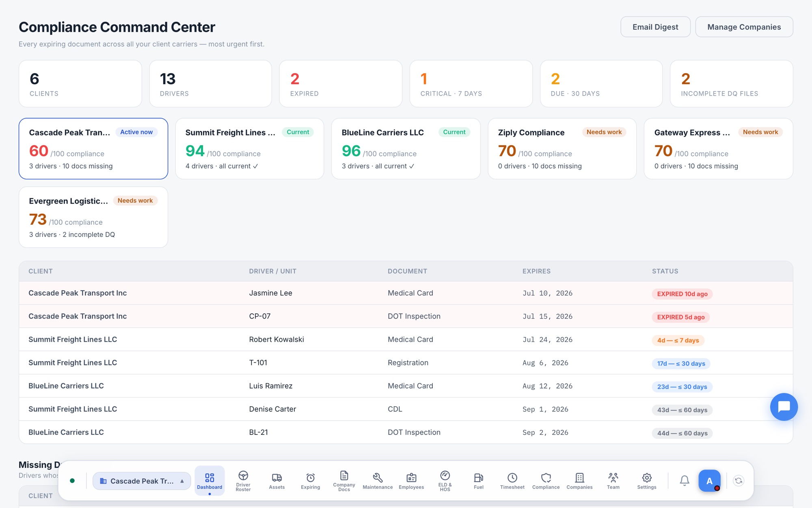Go to Fuel pump icon

pos(479,478)
